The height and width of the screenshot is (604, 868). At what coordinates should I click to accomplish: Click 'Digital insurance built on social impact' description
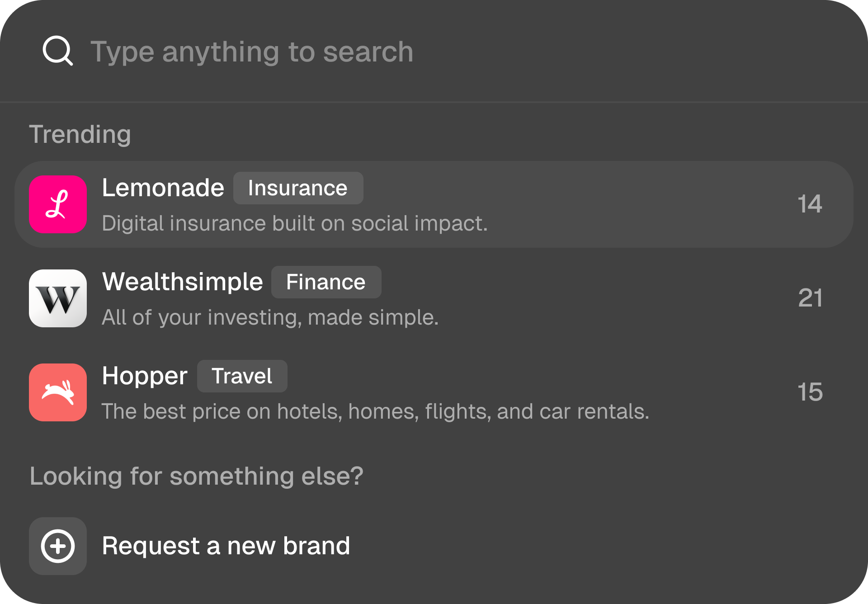[295, 223]
